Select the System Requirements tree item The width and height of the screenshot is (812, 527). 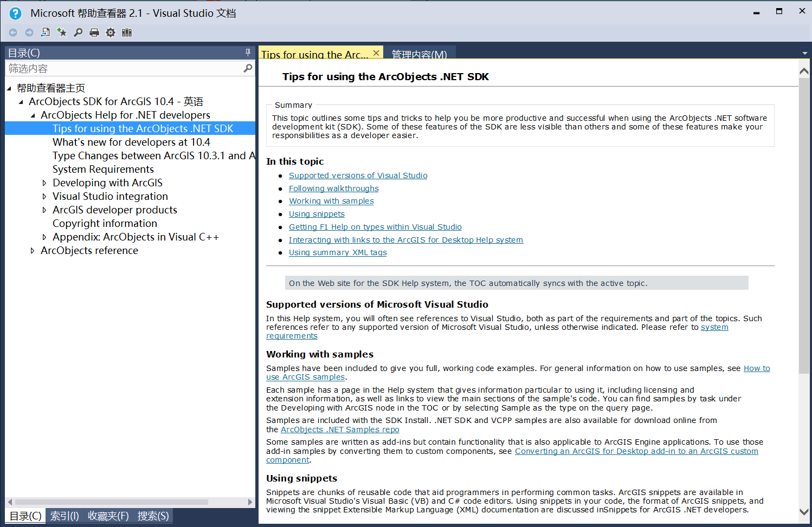(103, 170)
